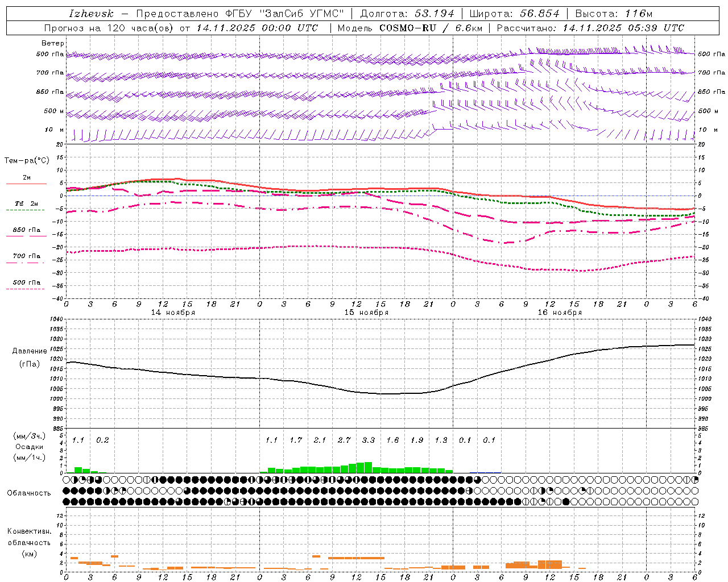Screen dimensions: 728x582
Task: Click the red 2м temperature legend line
Action: pyautogui.click(x=27, y=184)
